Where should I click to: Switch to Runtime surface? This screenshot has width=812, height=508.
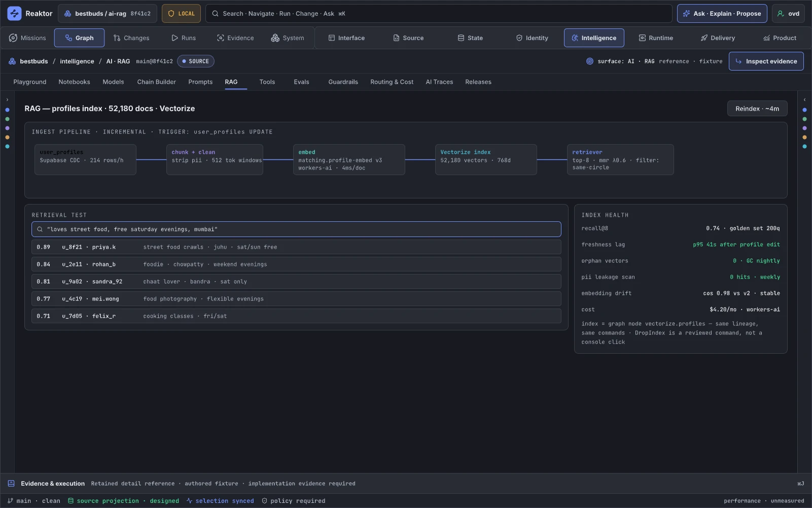pos(656,38)
